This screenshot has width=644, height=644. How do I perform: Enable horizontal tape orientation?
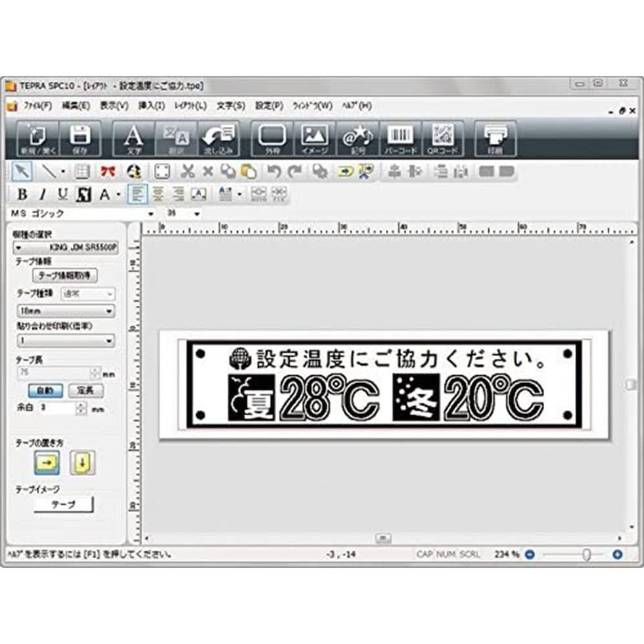tap(47, 463)
